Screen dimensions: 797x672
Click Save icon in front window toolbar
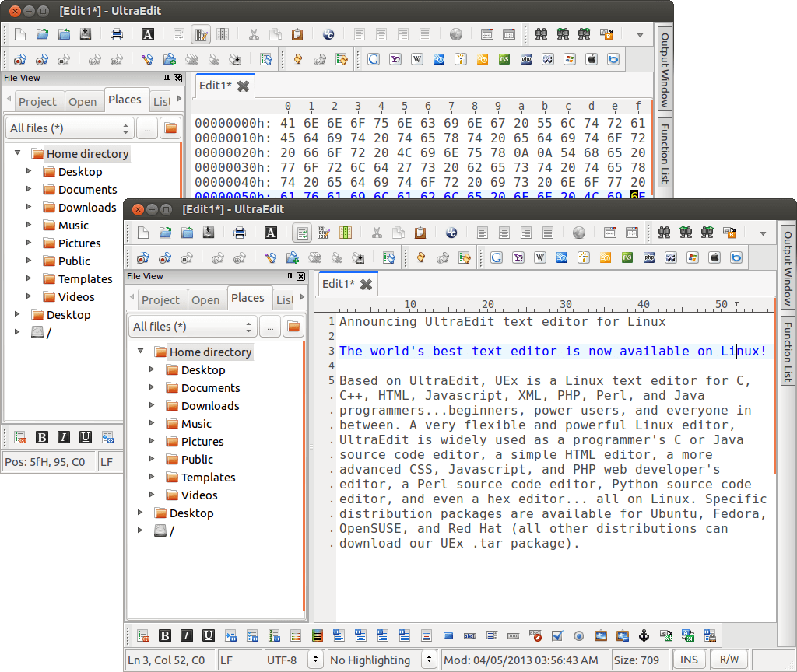point(209,233)
